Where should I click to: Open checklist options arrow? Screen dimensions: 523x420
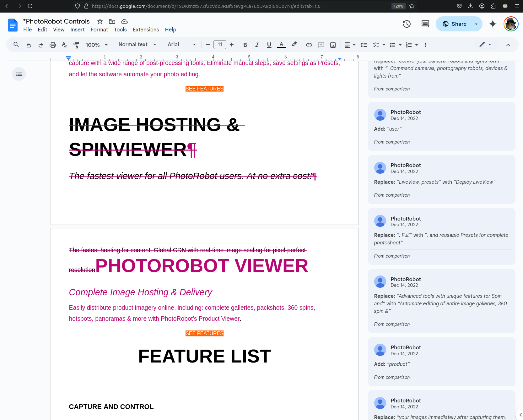click(384, 45)
